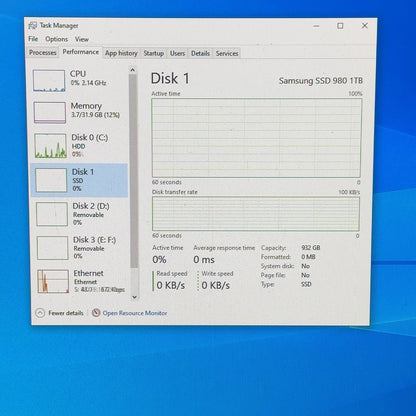Screen dimensions: 416x416
Task: Click the Formatted 0 MB value
Action: click(308, 257)
